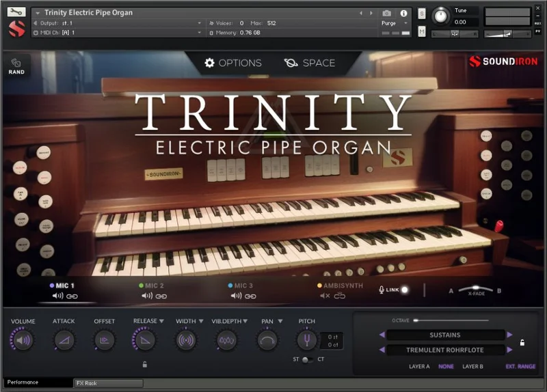Go to previous instrument arrow in header

click(361, 13)
